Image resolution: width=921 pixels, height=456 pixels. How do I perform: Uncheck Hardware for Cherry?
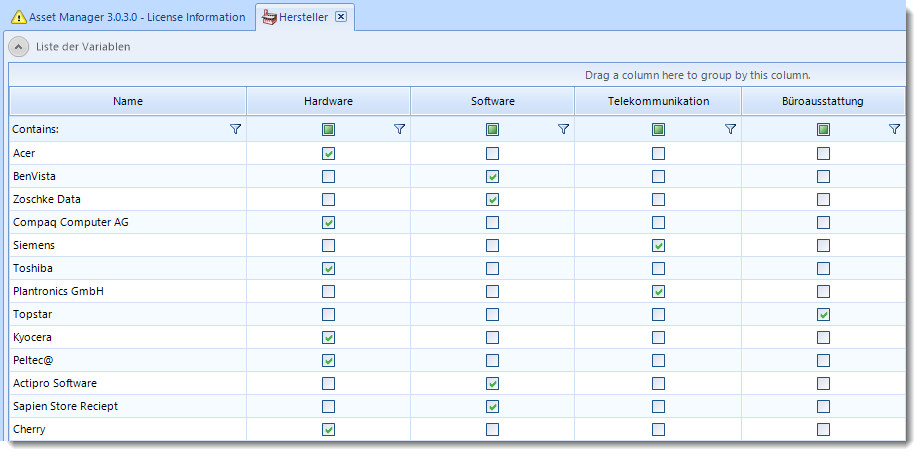pyautogui.click(x=328, y=429)
